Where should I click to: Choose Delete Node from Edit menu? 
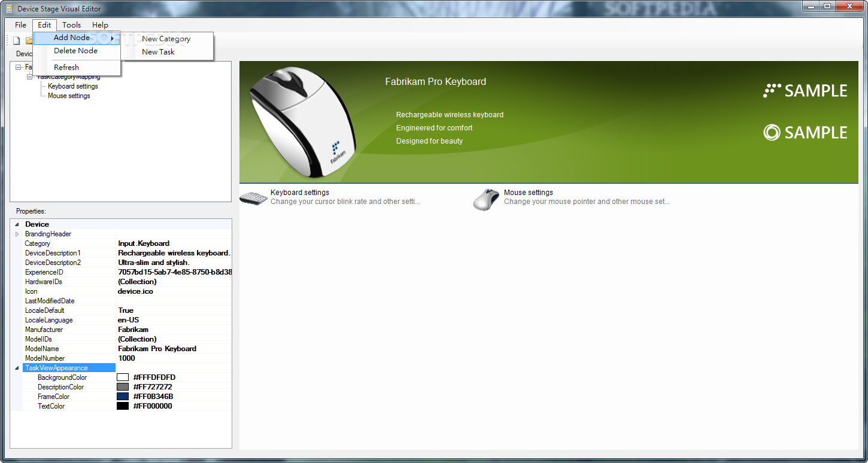click(77, 51)
